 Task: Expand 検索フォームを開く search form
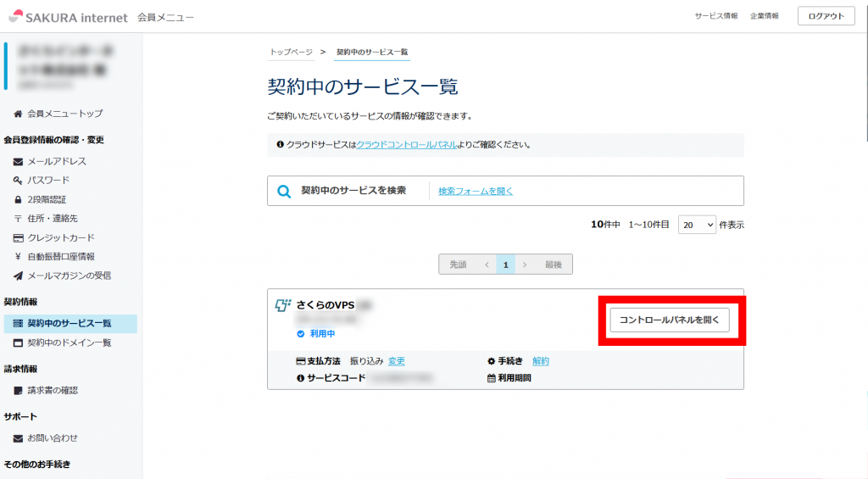tap(476, 191)
